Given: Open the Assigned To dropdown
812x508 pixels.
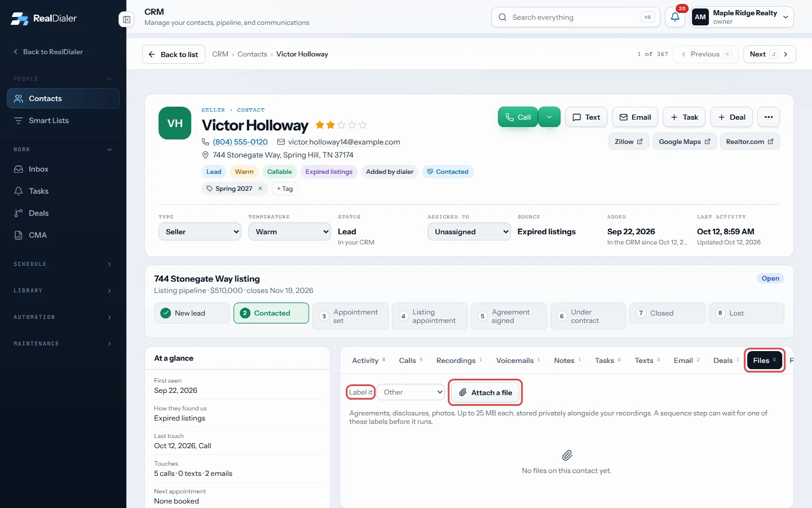Looking at the screenshot, I should pyautogui.click(x=469, y=231).
